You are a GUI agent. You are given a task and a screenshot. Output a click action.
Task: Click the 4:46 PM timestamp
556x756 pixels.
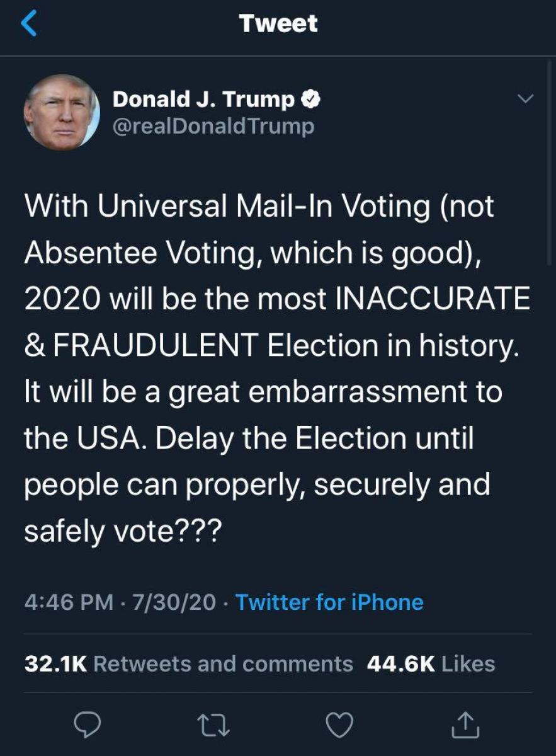tap(69, 602)
